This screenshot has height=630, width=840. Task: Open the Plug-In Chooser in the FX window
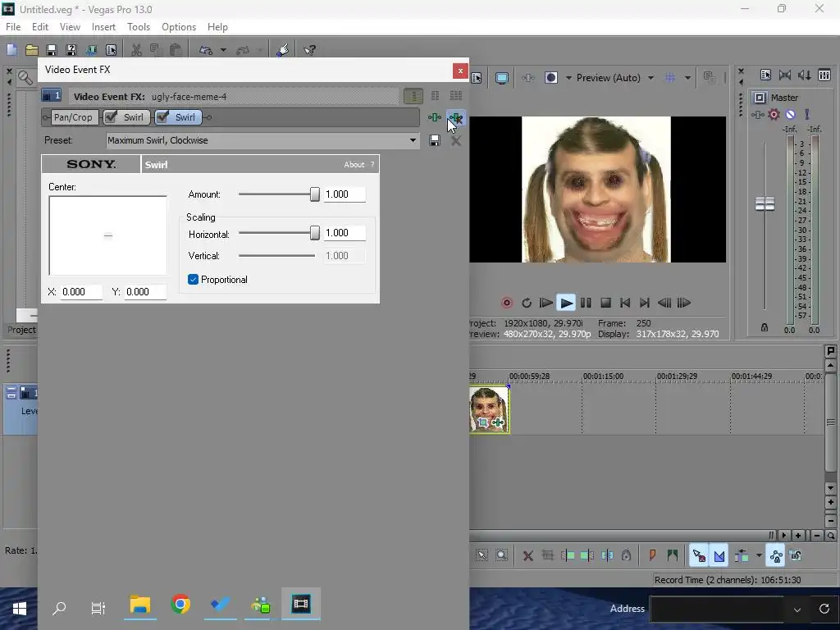[x=435, y=117]
